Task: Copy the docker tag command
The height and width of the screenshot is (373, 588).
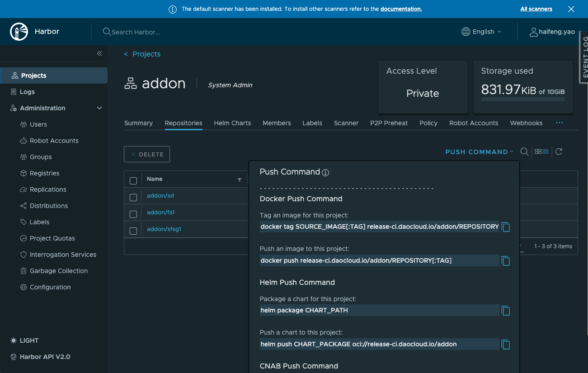Action: tap(506, 227)
